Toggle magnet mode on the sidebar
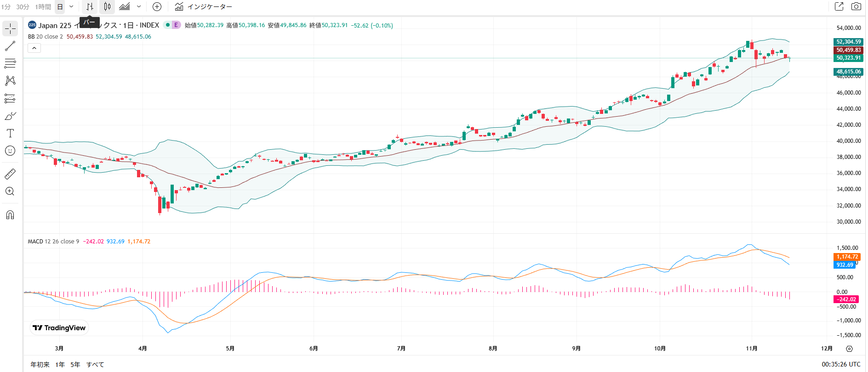The height and width of the screenshot is (372, 868). click(10, 215)
